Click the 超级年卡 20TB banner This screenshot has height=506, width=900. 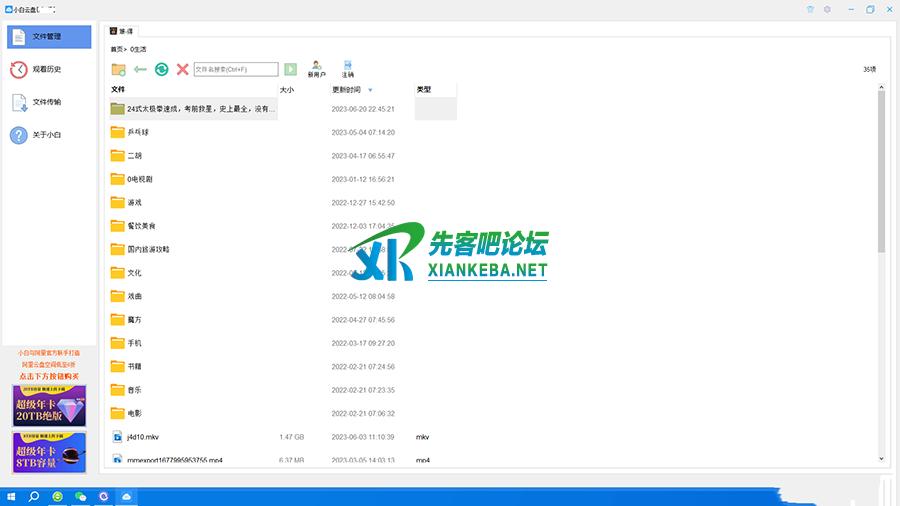pyautogui.click(x=49, y=406)
